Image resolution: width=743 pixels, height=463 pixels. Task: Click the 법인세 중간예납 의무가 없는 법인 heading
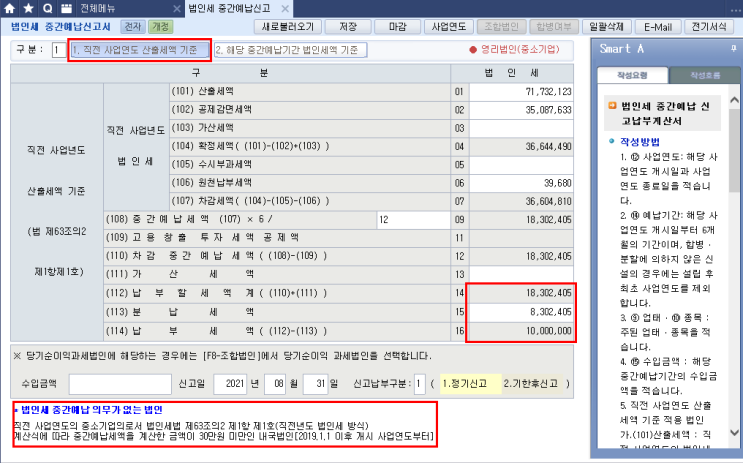click(92, 409)
